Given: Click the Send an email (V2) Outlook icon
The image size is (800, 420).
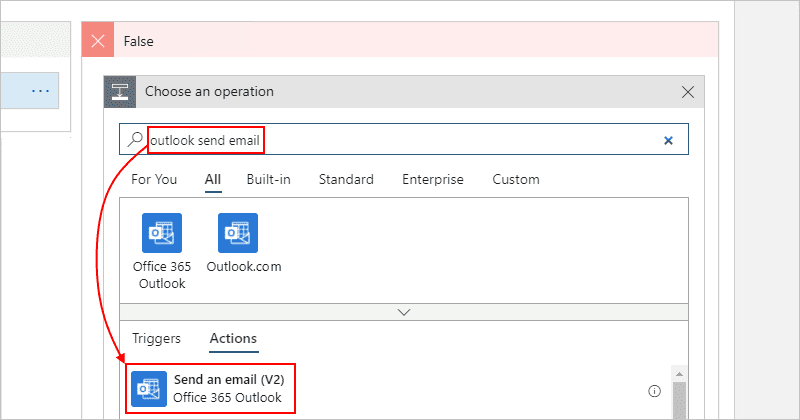Looking at the screenshot, I should tap(148, 389).
